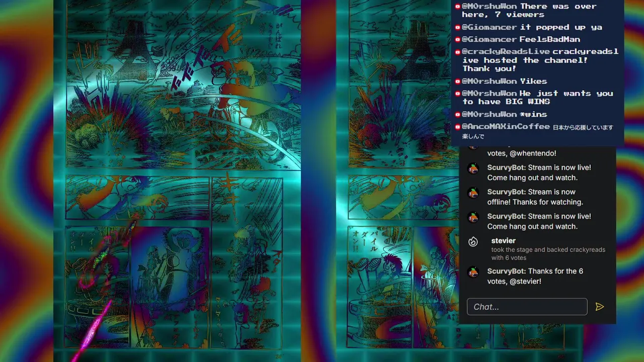Click @M0rshuWon name beside *wins

coord(490,114)
